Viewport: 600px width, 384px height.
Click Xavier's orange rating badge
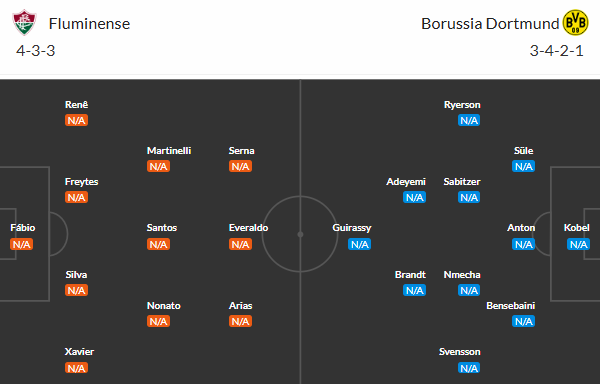[77, 368]
